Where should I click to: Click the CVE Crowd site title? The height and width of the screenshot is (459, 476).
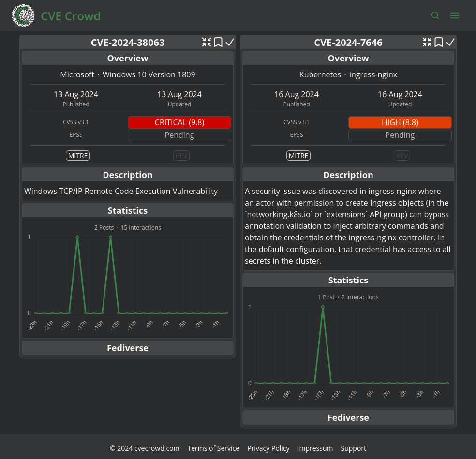click(71, 16)
